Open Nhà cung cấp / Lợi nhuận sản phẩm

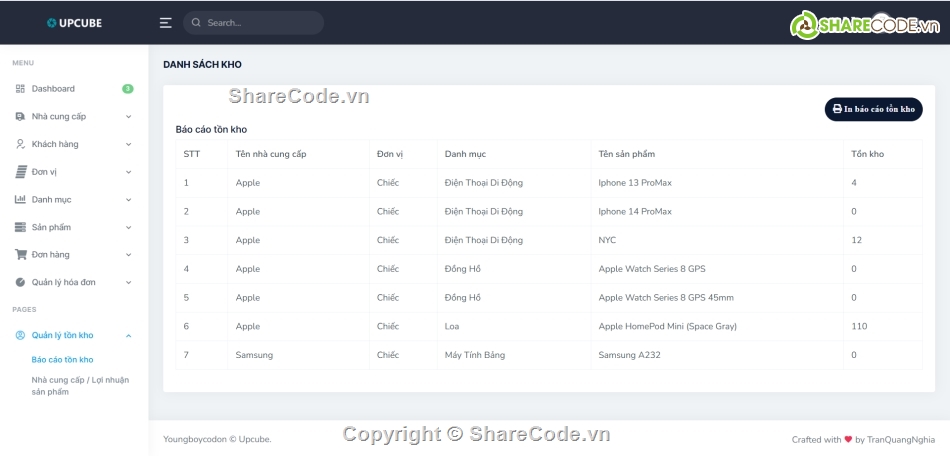tap(80, 386)
